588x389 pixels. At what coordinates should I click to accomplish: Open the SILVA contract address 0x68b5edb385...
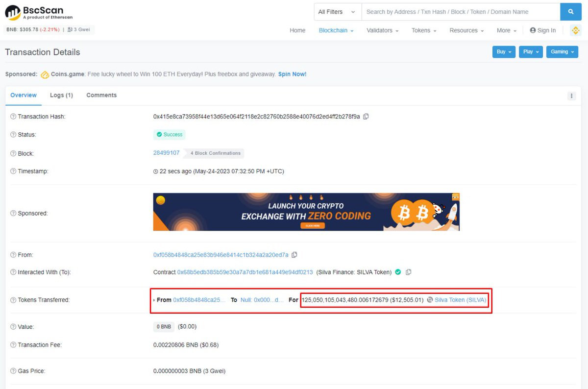(x=245, y=272)
